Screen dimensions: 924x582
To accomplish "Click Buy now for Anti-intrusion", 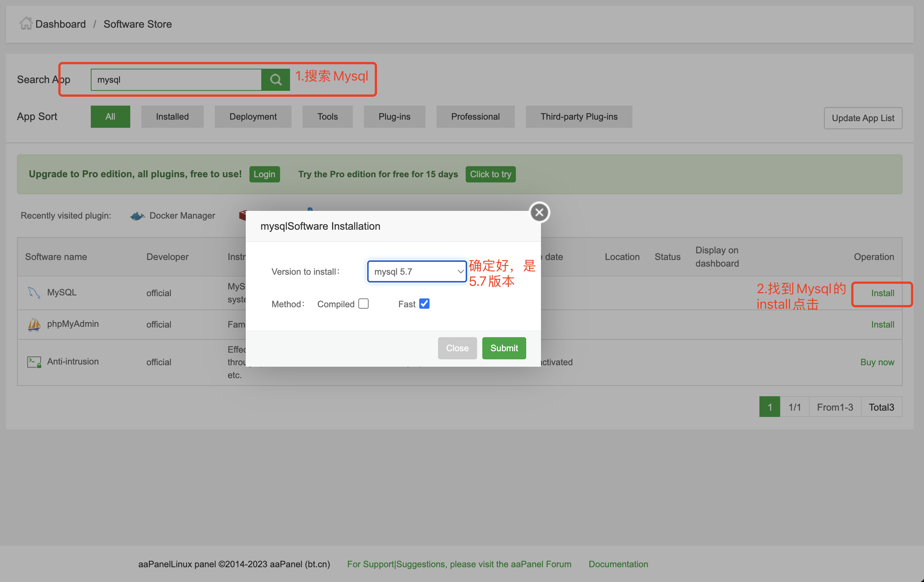I will pos(877,362).
